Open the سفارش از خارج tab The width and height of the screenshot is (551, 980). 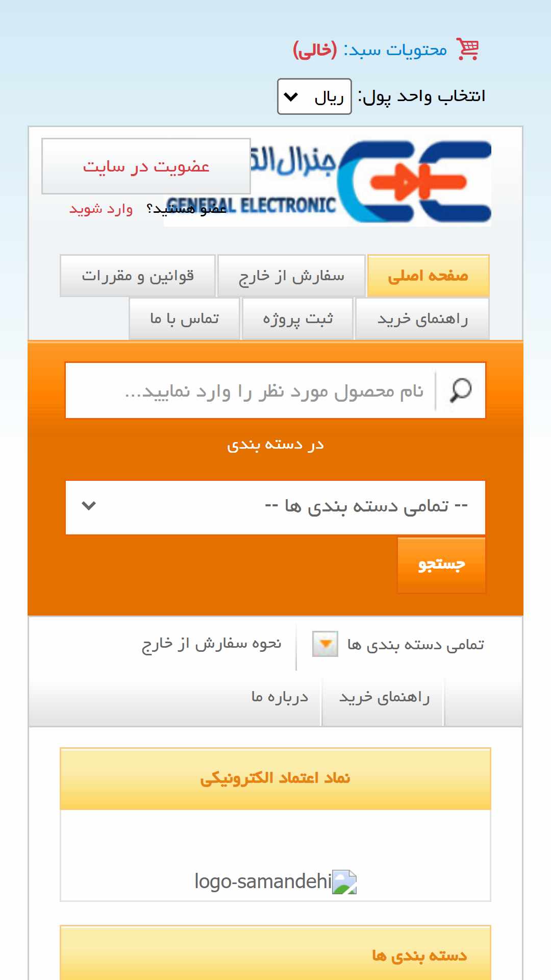tap(291, 276)
